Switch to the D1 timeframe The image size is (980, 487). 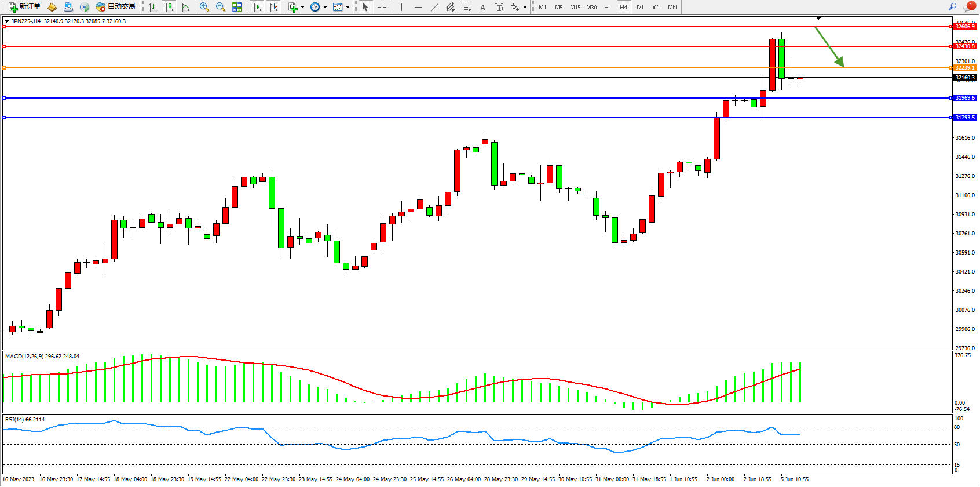click(640, 7)
